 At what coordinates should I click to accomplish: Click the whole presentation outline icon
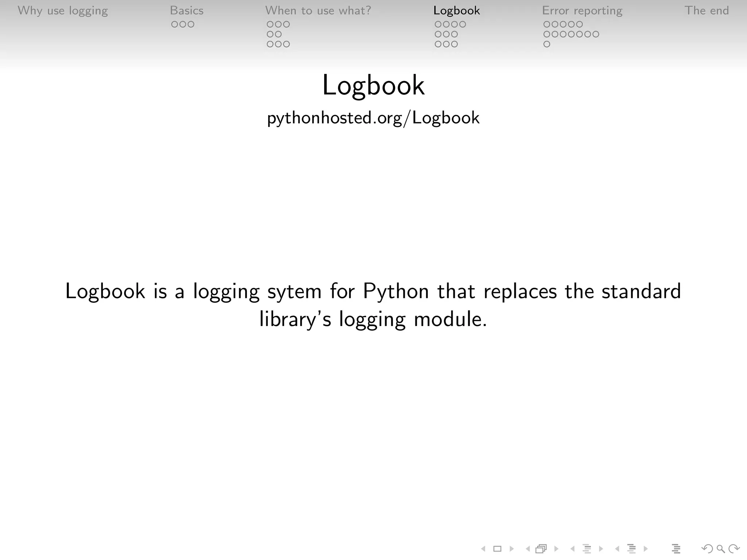click(676, 549)
